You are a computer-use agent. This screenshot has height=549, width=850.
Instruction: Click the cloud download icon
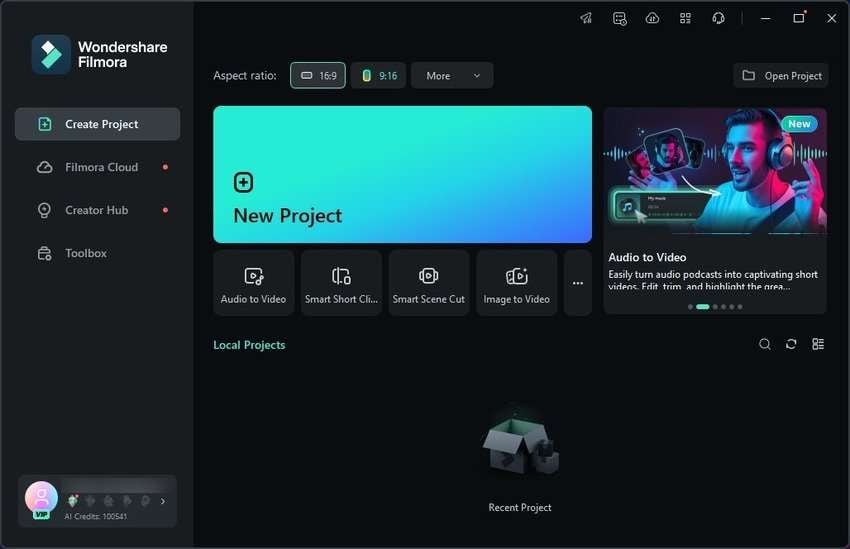pyautogui.click(x=653, y=18)
